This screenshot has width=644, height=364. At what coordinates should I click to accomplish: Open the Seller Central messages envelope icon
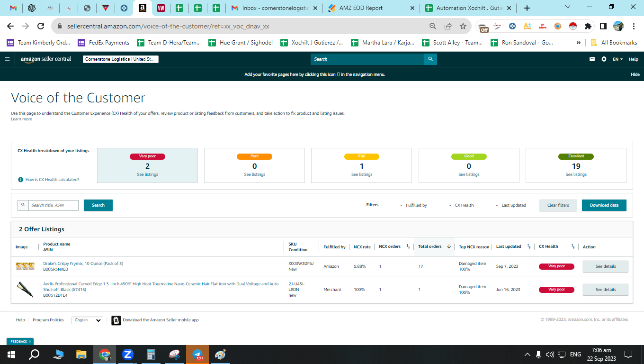(592, 59)
